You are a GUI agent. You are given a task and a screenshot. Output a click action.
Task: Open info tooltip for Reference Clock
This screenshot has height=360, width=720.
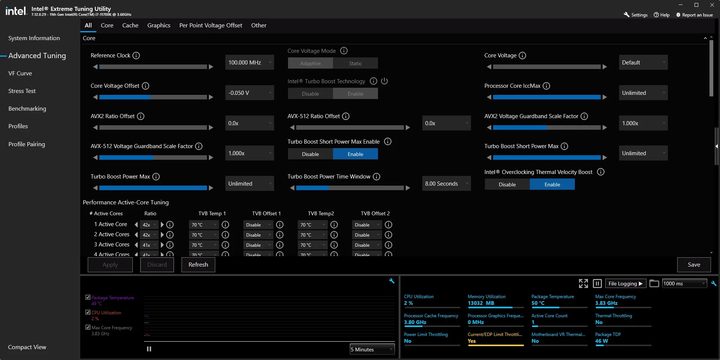point(136,55)
